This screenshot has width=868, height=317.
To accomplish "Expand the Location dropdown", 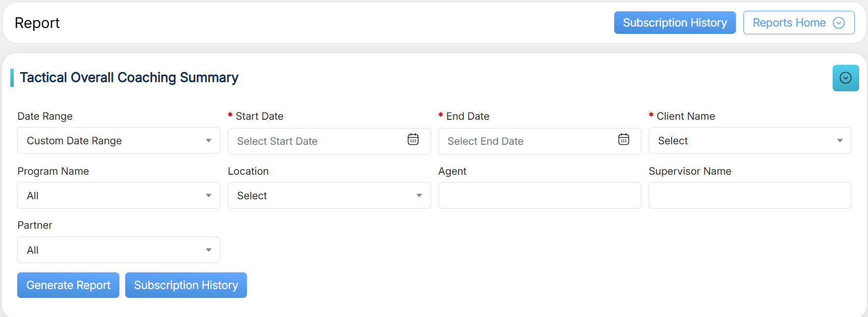I will (329, 196).
